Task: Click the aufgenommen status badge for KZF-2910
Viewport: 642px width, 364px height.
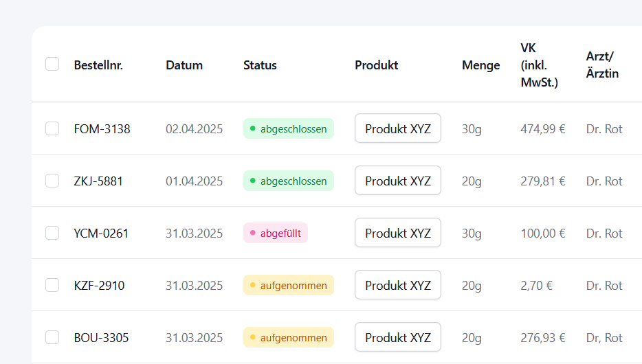Action: [x=288, y=285]
